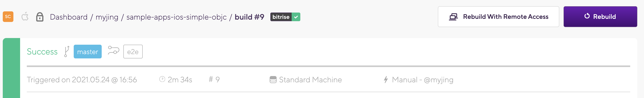
Task: Click the green success status bar
Action: pos(11,68)
